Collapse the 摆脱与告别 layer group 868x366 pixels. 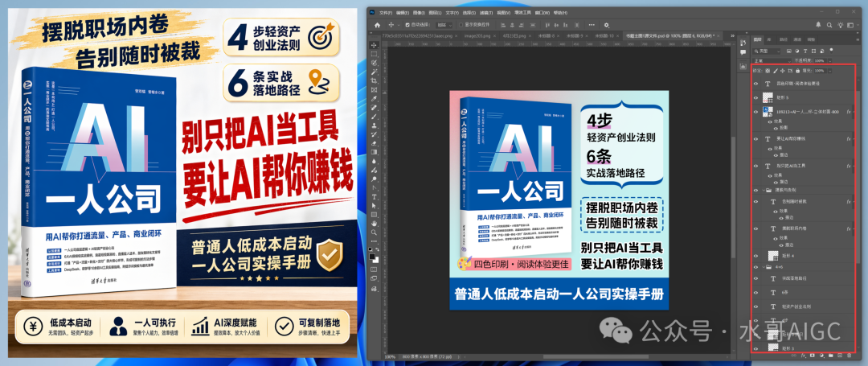tap(764, 189)
